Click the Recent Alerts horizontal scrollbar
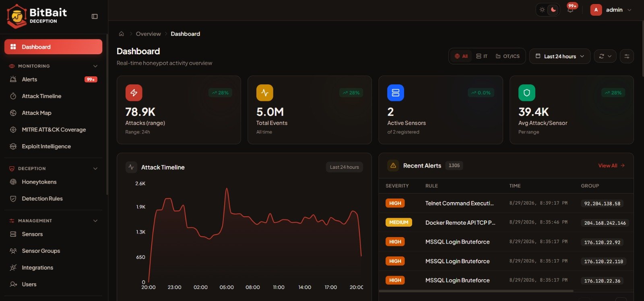 [x=476, y=291]
